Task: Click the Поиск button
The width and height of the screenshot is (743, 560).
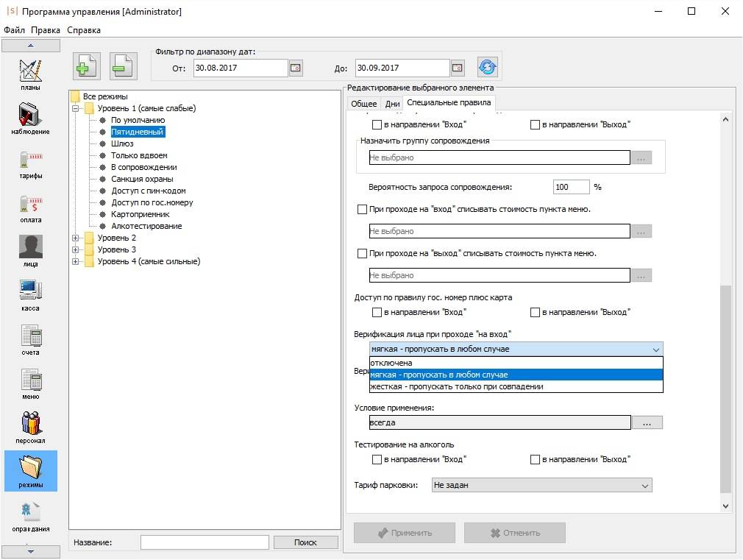Action: coord(305,542)
